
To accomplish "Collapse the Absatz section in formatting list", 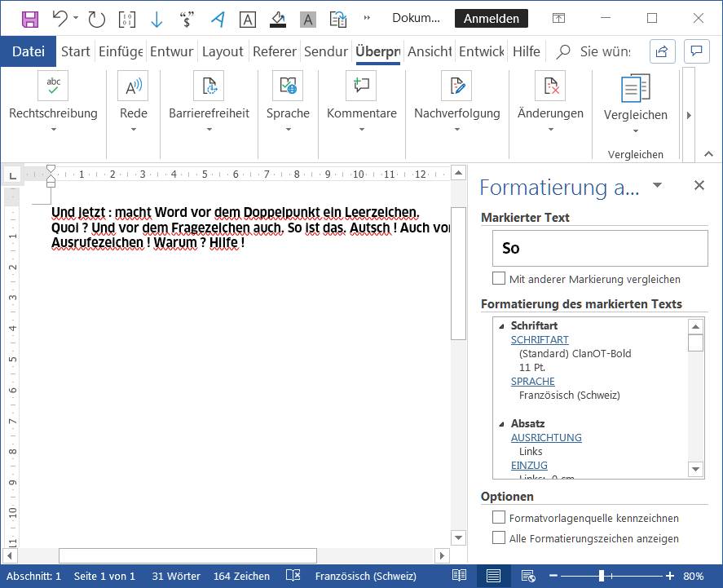I will coord(501,424).
